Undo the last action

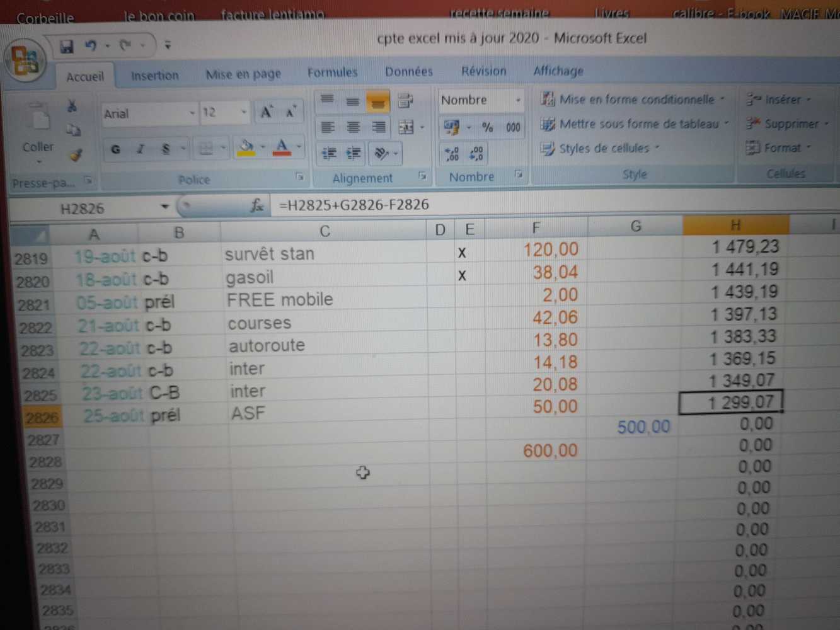point(91,45)
